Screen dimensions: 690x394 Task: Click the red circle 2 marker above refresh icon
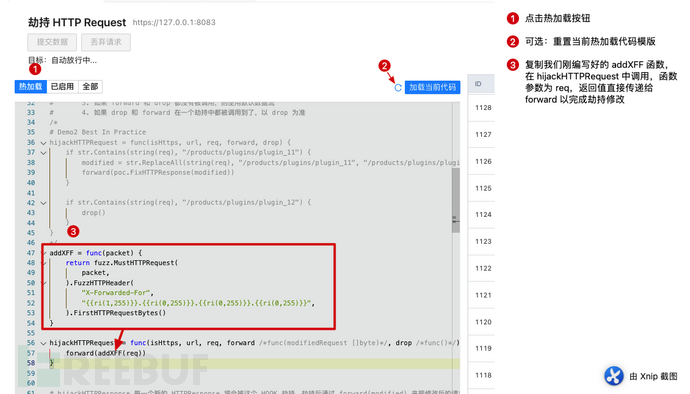[x=384, y=66]
